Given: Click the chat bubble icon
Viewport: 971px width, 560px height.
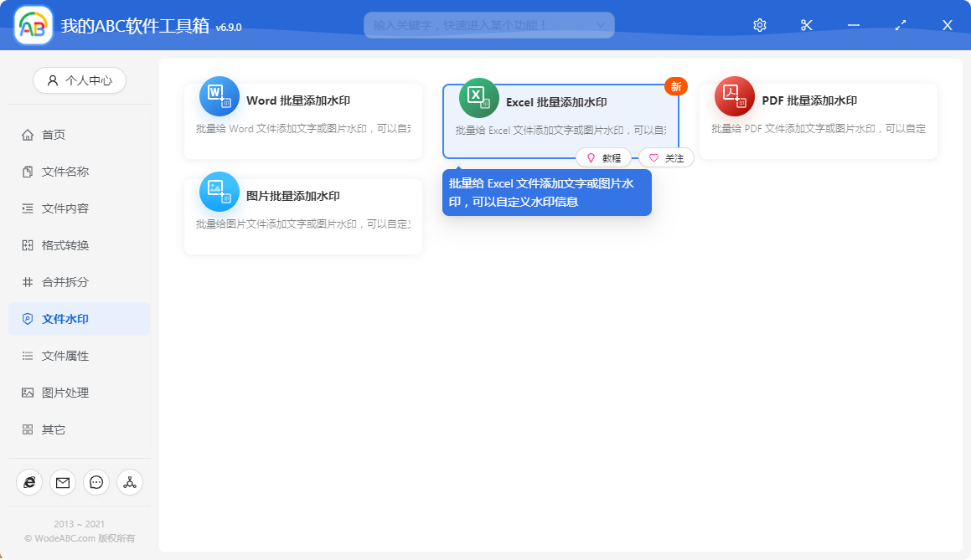Looking at the screenshot, I should [96, 482].
